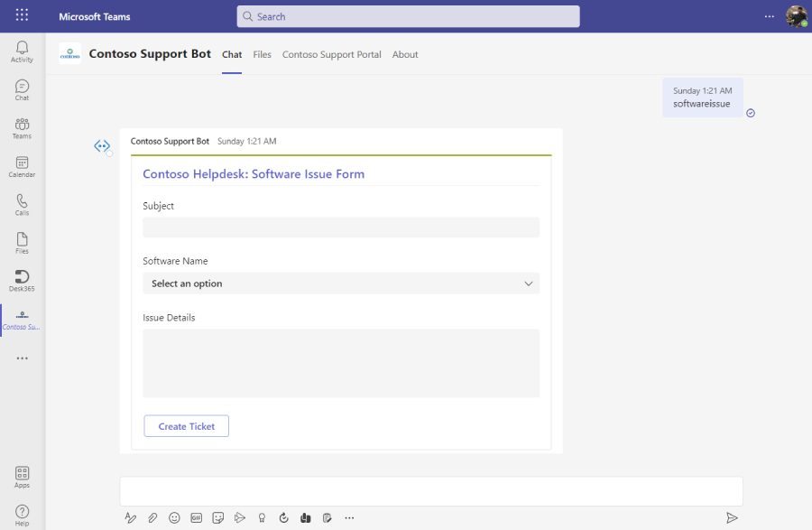Click the 'Contoso Support Bot' sender name
Viewport: 812px width, 530px height.
[x=170, y=141]
